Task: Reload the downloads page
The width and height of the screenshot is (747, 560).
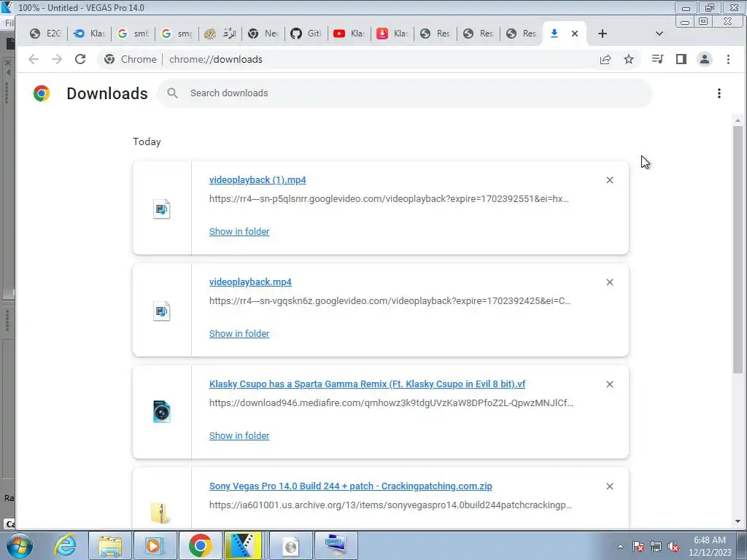Action: pos(80,59)
